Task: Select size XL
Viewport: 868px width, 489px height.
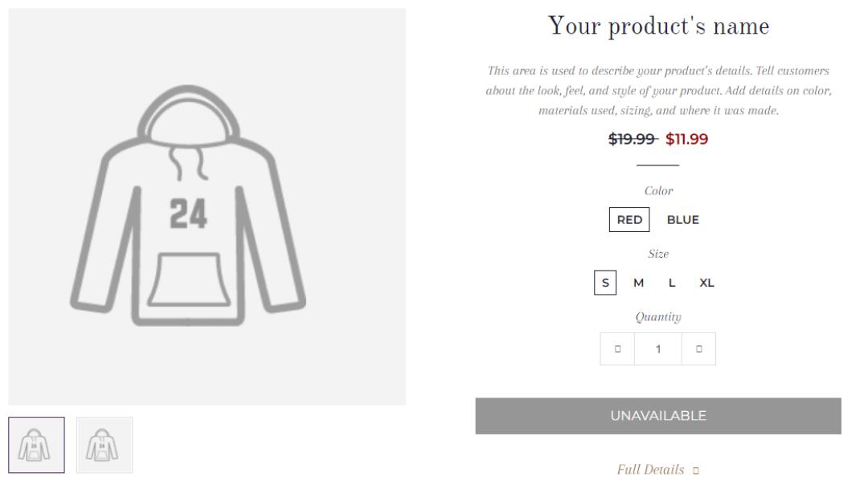Action: 706,283
